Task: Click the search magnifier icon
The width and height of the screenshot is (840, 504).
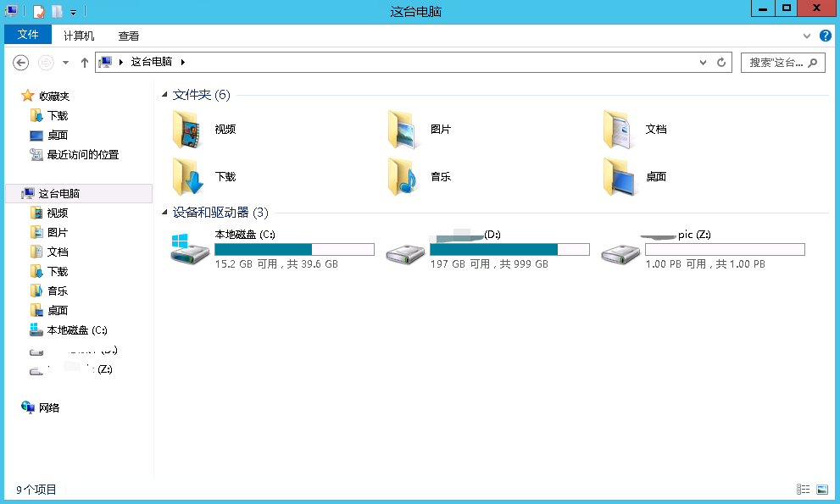Action: click(813, 63)
